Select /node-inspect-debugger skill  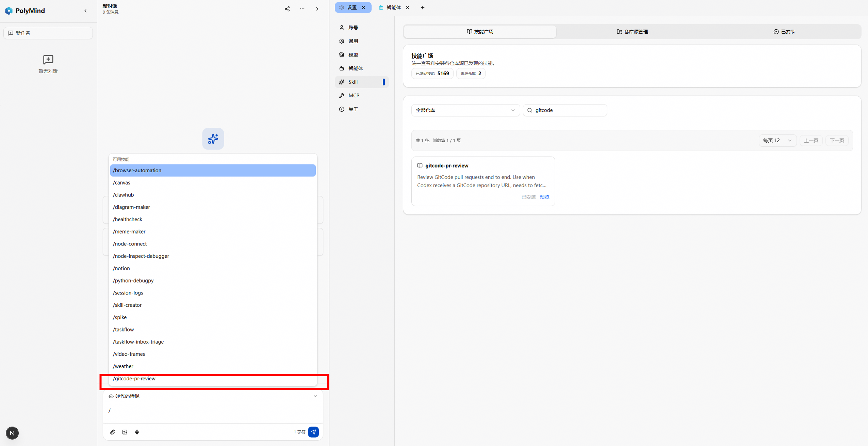213,256
